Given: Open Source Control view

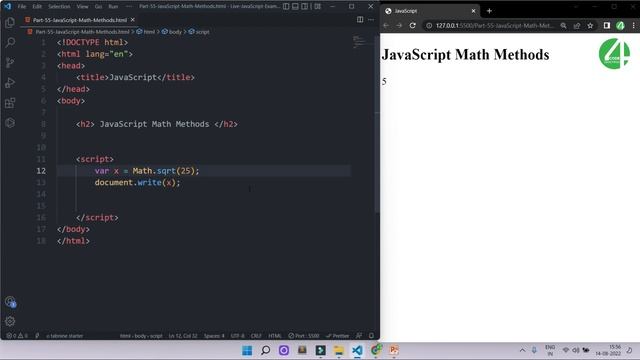Looking at the screenshot, I should pyautogui.click(x=10, y=62).
